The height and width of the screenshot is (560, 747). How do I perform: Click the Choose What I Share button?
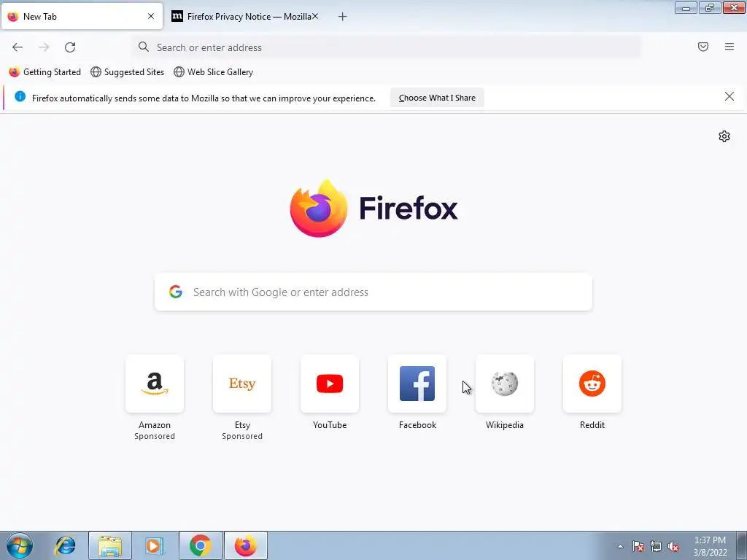coord(437,98)
